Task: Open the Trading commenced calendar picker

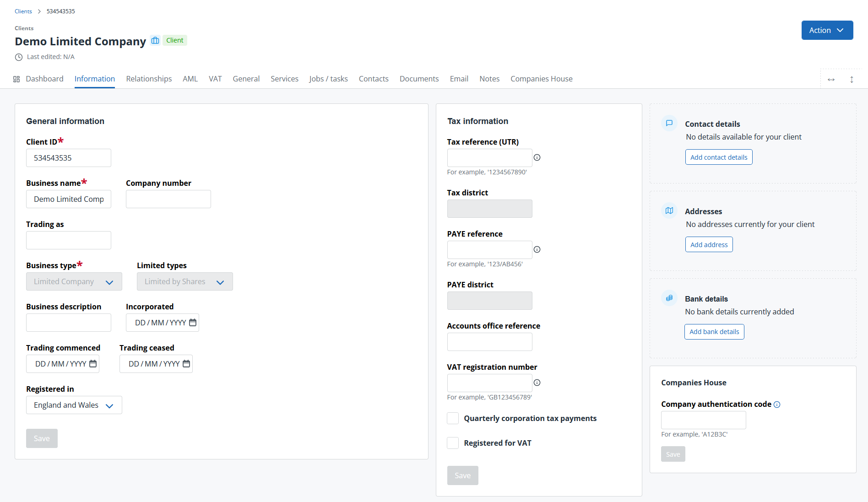Action: pyautogui.click(x=93, y=364)
